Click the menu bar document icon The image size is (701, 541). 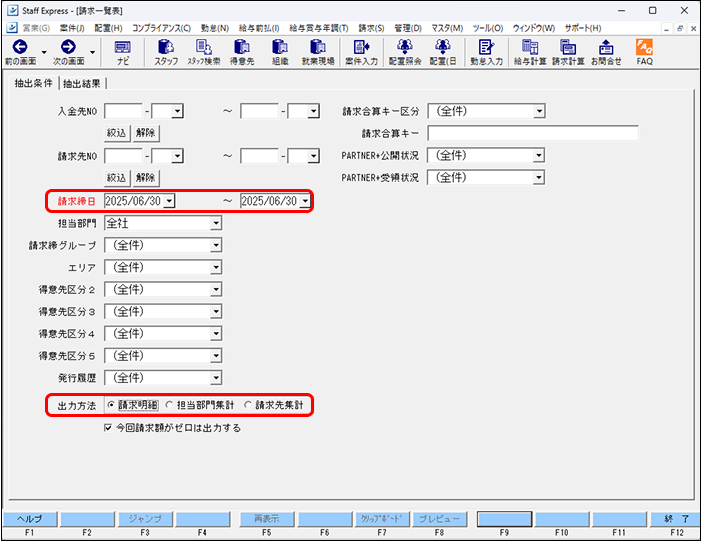click(12, 28)
